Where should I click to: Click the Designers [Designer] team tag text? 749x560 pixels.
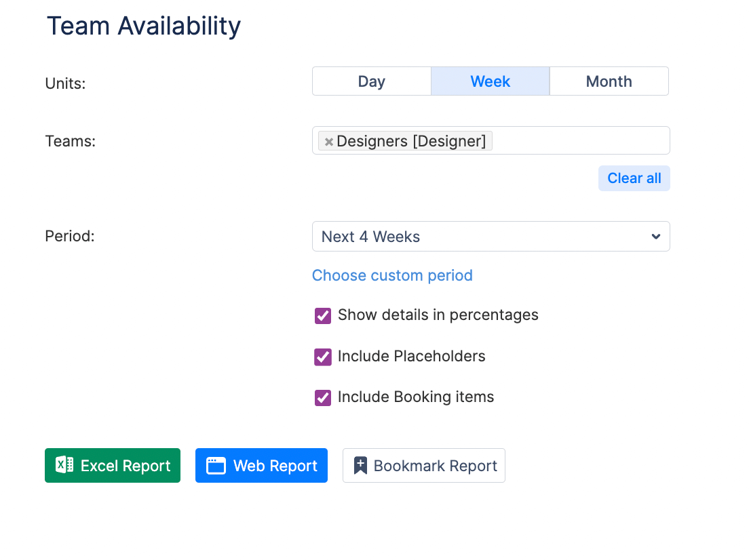pos(411,141)
